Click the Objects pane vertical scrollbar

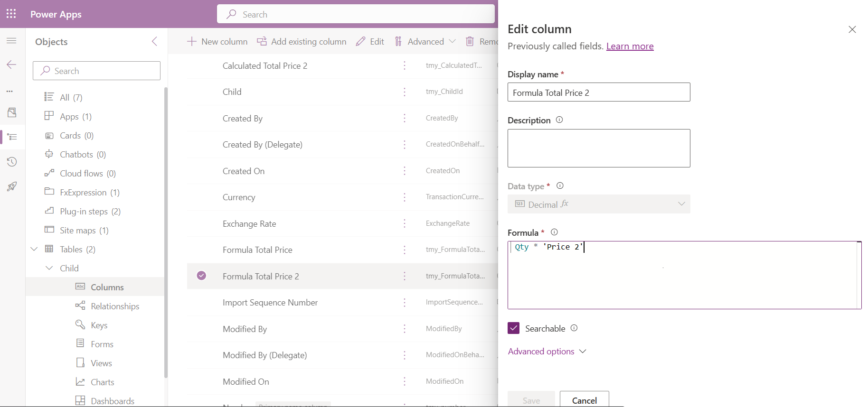[x=166, y=232]
